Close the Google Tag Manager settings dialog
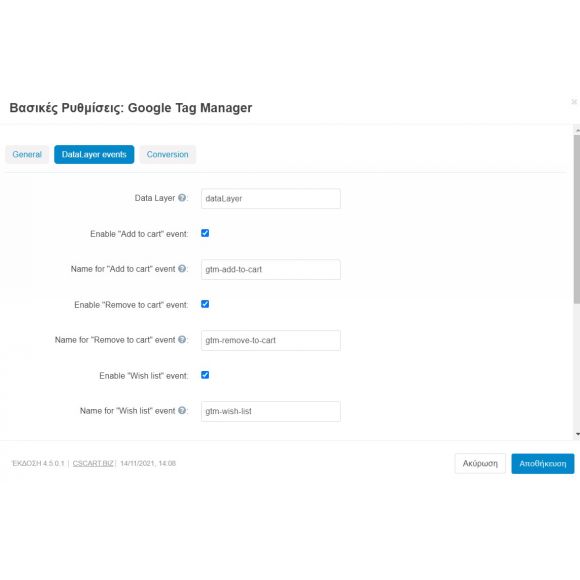The image size is (580, 580). tap(574, 102)
